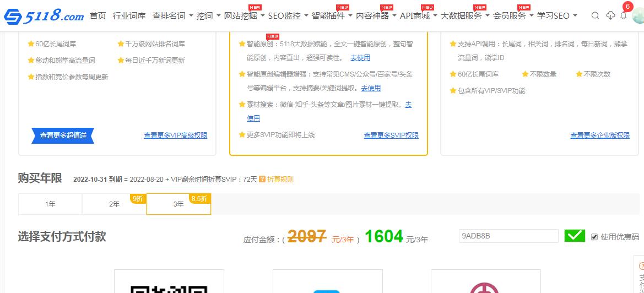The image size is (644, 293).
Task: Open the search magnifier icon
Action: [x=595, y=15]
